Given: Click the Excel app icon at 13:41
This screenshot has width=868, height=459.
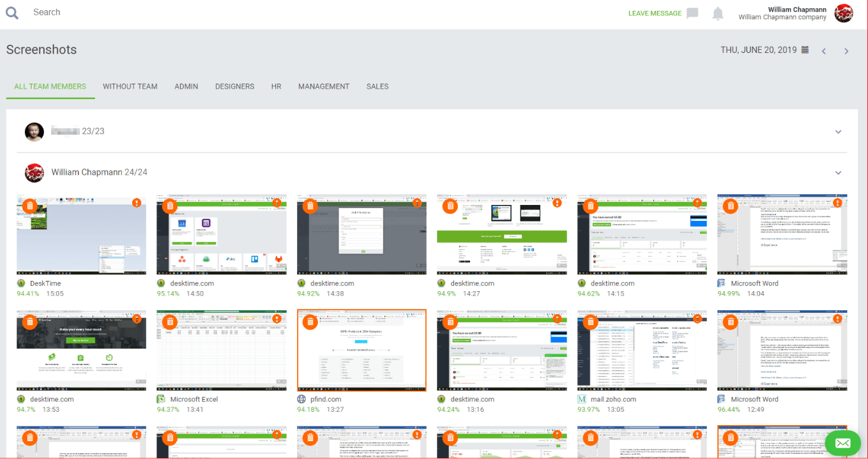Looking at the screenshot, I should point(161,399).
